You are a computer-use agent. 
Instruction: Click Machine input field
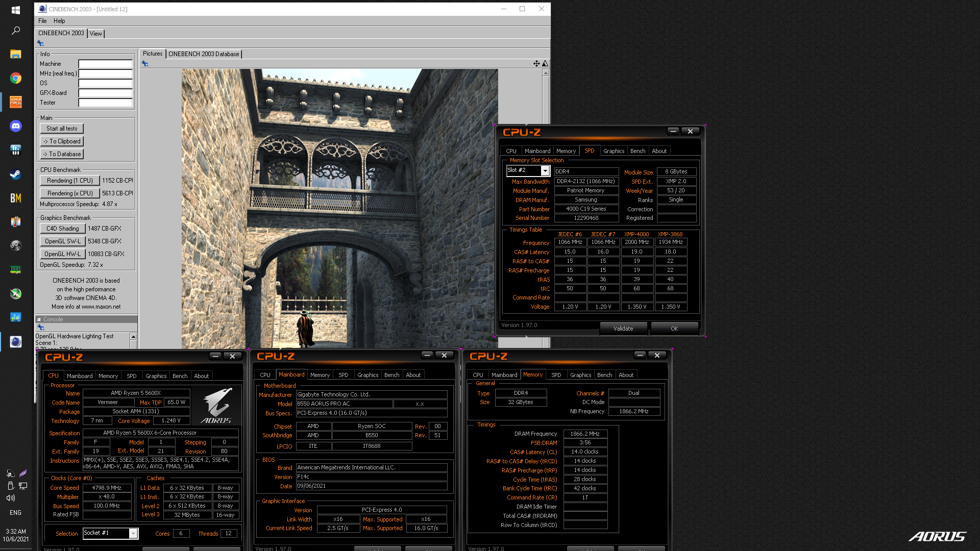pyautogui.click(x=105, y=64)
